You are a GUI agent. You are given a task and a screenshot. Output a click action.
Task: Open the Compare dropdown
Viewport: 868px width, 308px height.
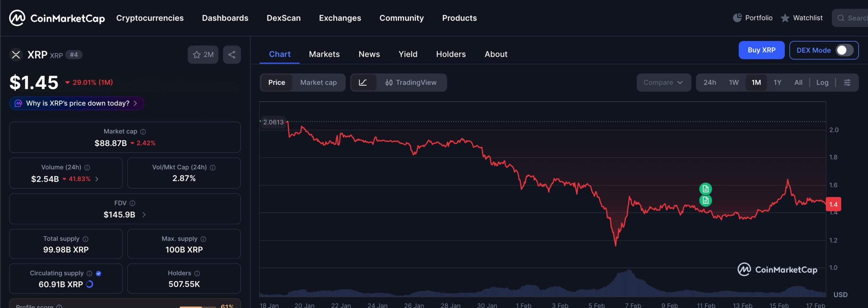coord(664,82)
